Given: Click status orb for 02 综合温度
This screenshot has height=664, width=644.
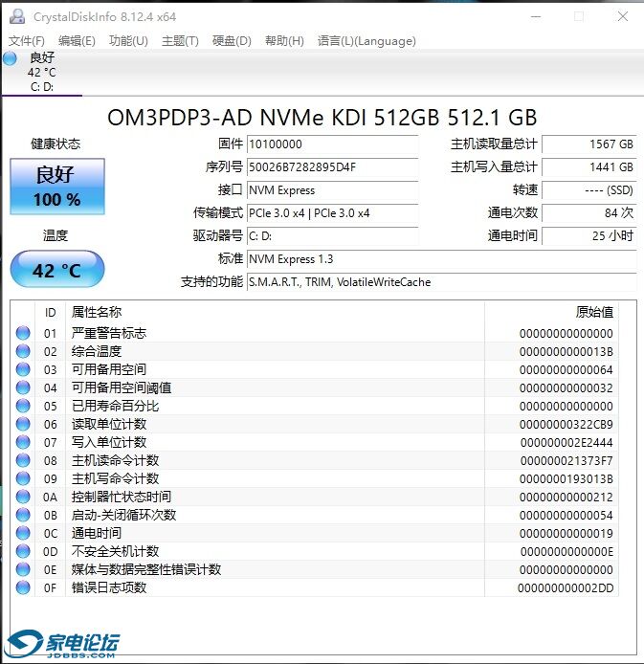Looking at the screenshot, I should tap(23, 351).
